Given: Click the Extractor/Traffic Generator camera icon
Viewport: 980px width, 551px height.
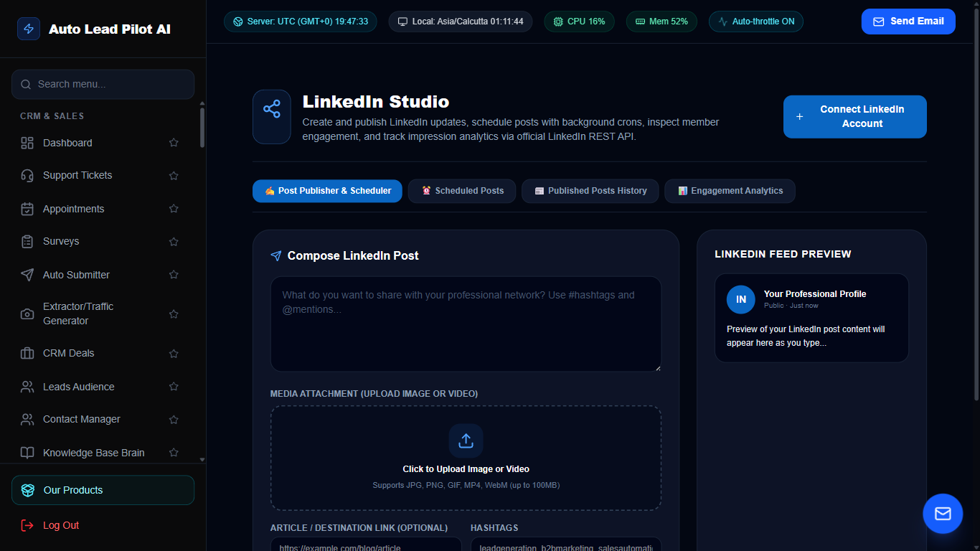Looking at the screenshot, I should (x=27, y=314).
